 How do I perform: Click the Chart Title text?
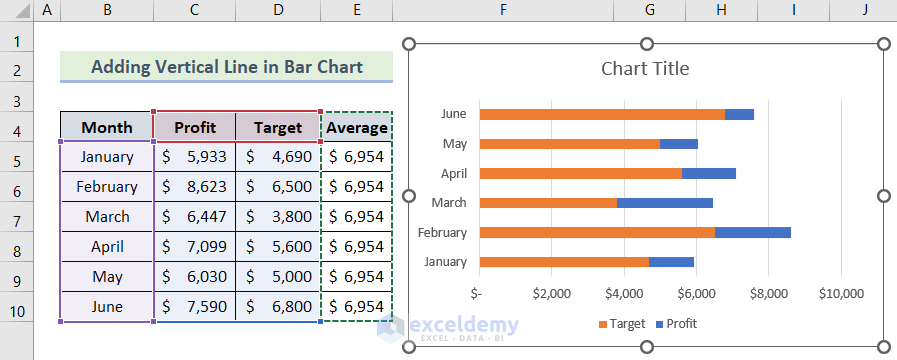click(645, 69)
